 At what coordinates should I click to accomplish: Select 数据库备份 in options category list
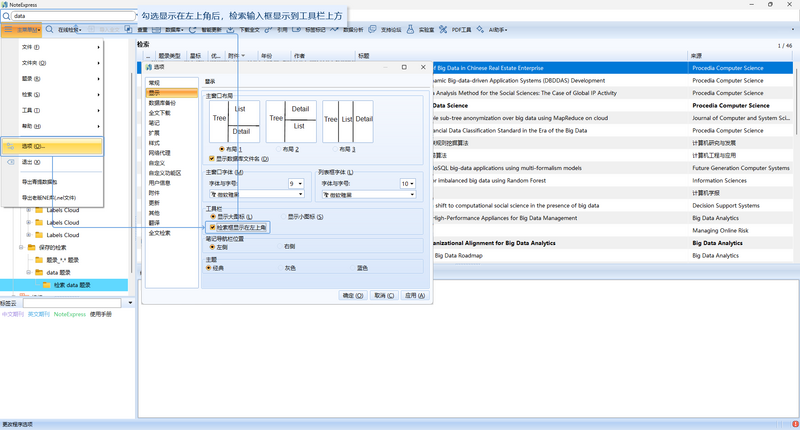pos(162,103)
